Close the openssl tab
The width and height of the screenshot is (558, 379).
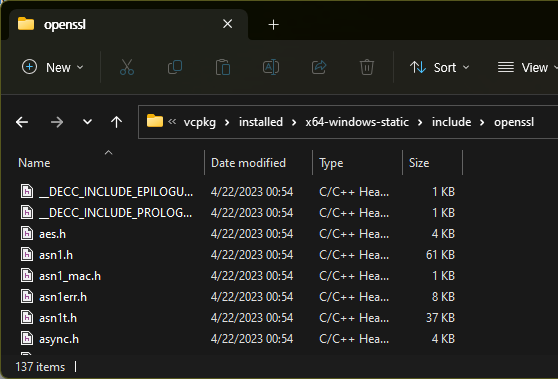tap(227, 24)
